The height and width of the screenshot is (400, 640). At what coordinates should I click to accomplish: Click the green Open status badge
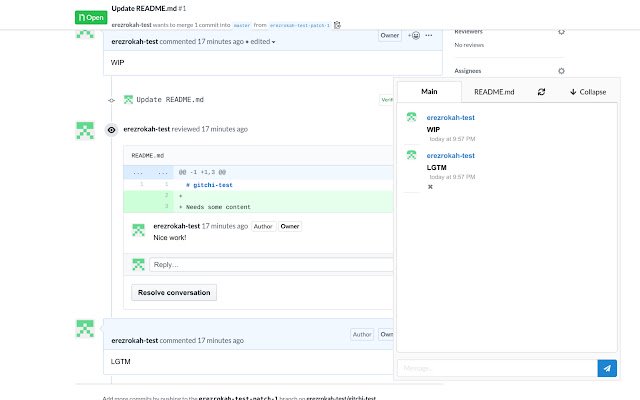[91, 18]
